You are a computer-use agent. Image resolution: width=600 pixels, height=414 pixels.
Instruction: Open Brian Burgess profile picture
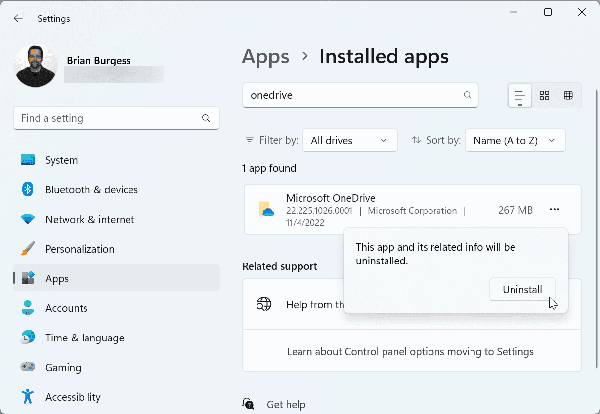35,66
